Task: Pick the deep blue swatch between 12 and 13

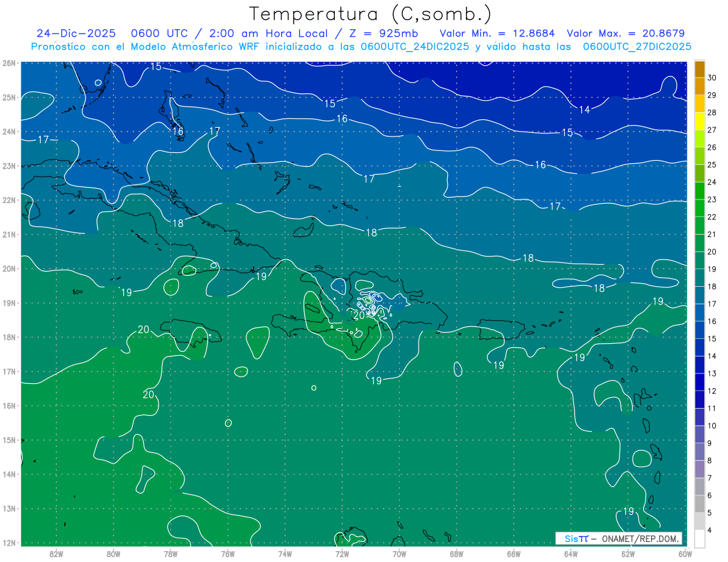Action: 699,383
